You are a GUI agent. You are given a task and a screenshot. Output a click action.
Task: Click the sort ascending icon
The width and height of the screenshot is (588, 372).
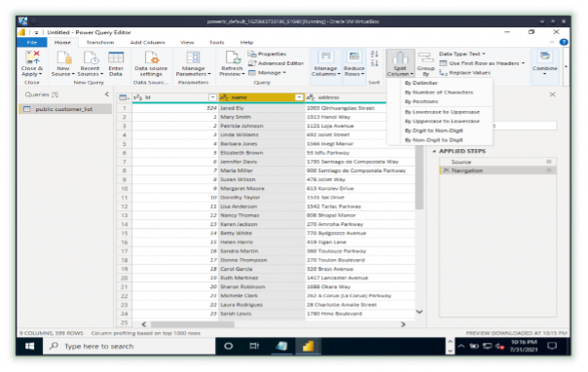click(x=374, y=54)
